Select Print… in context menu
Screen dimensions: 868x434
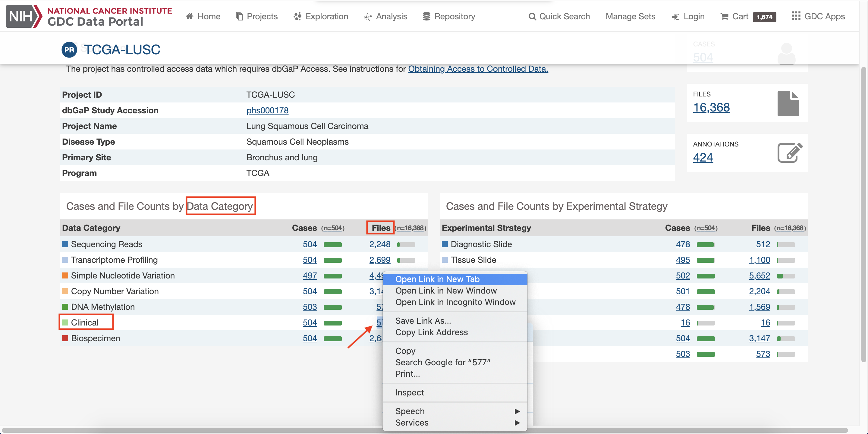click(455, 374)
